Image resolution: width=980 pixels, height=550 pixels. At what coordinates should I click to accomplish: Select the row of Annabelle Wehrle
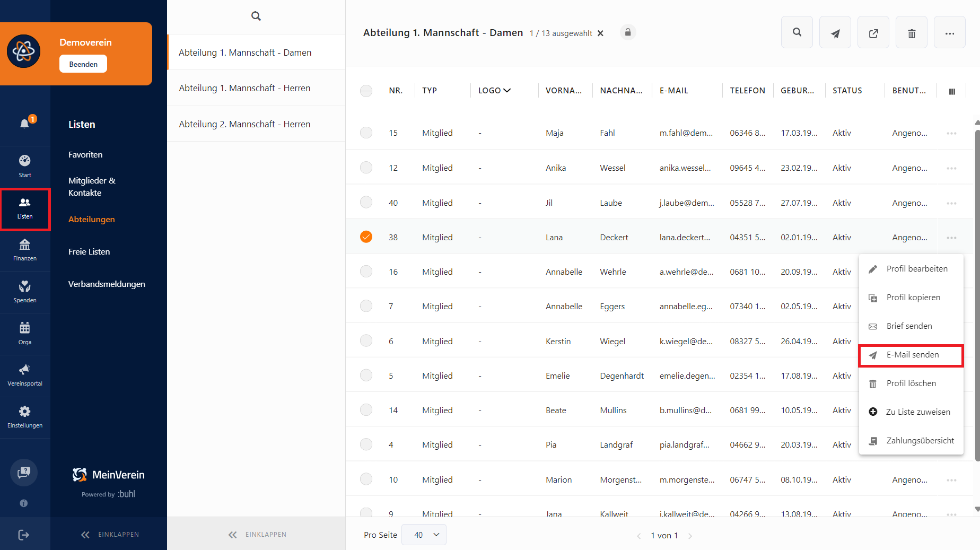tap(366, 271)
